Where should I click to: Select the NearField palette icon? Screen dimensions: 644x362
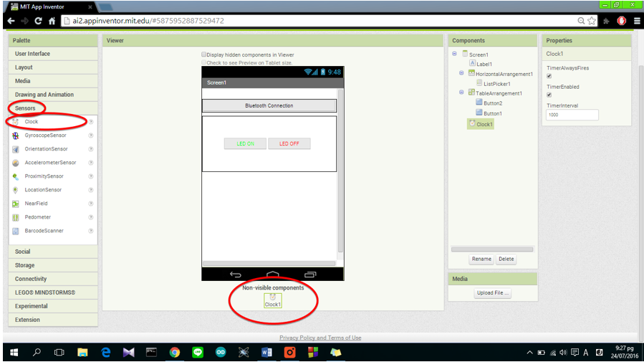tap(16, 204)
